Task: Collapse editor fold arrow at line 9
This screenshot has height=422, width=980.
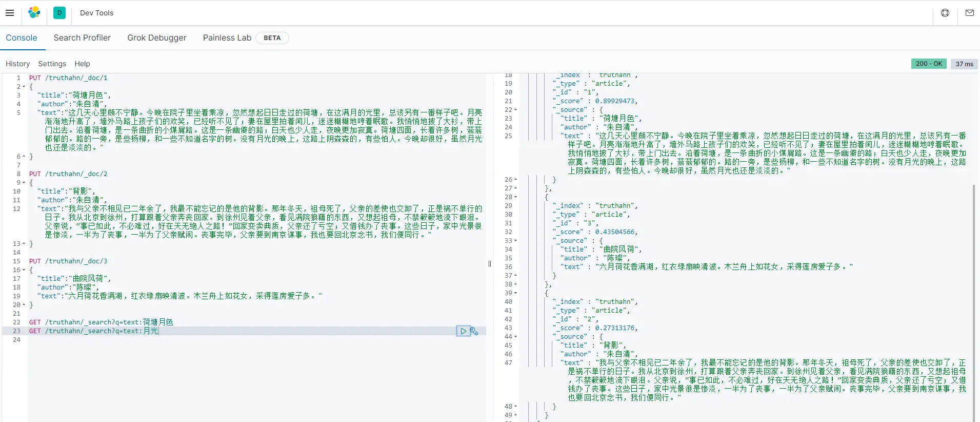Action: click(x=24, y=183)
